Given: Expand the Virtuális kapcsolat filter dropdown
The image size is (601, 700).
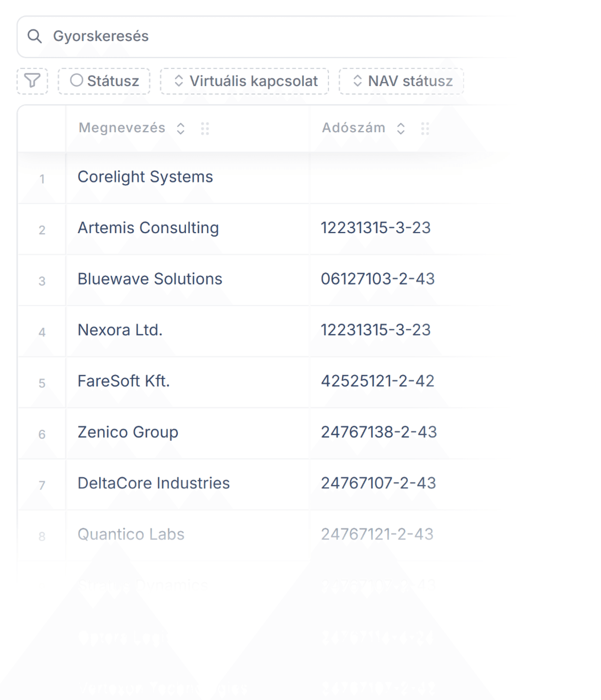Looking at the screenshot, I should tap(244, 81).
